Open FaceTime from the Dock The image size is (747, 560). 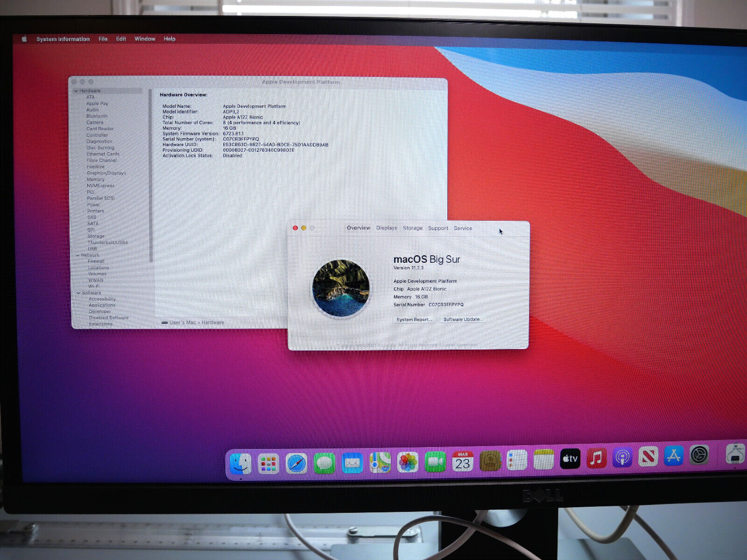coord(435,462)
